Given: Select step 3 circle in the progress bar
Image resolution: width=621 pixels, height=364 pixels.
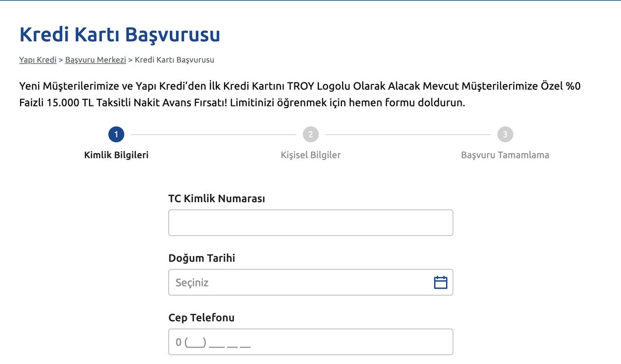Looking at the screenshot, I should 505,134.
